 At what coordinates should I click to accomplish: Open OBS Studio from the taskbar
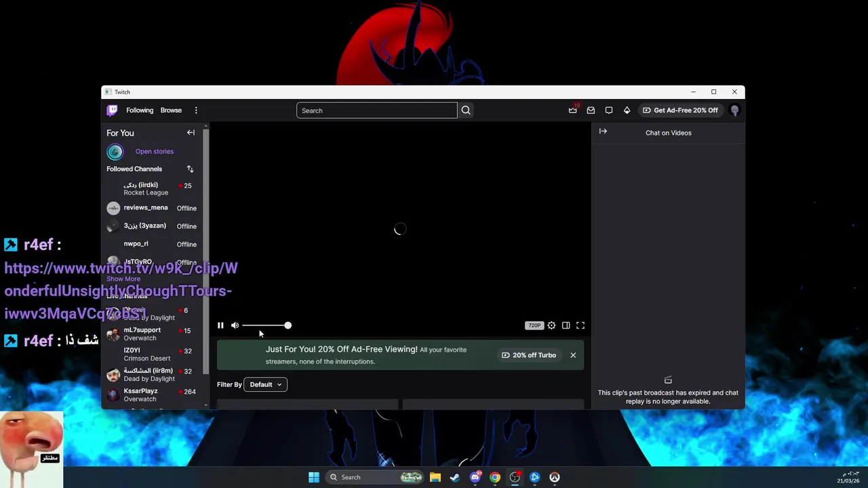[515, 477]
